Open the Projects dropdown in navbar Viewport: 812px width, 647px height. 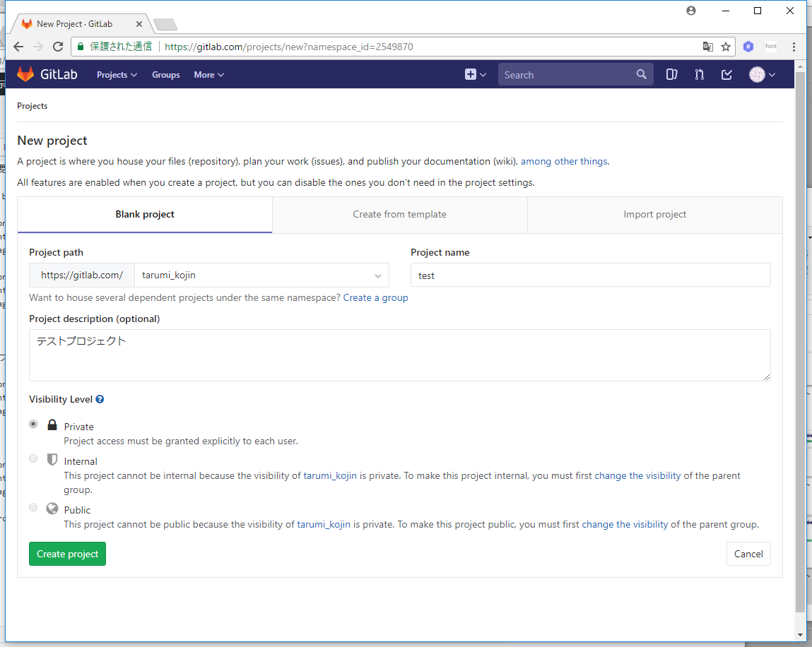[117, 74]
